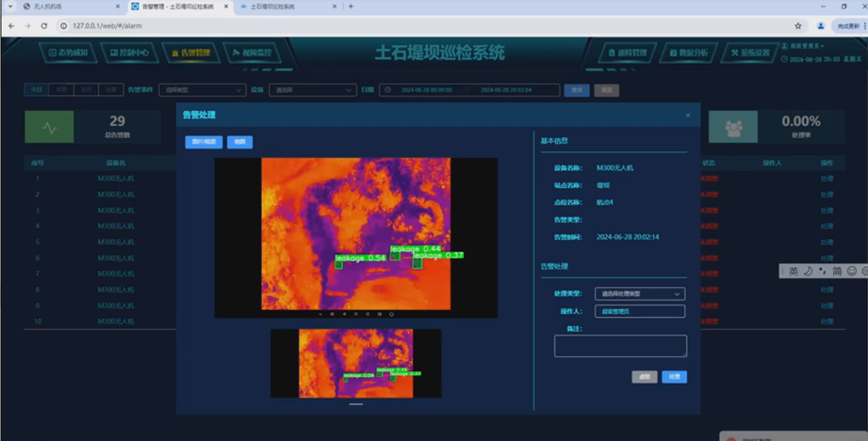
Task: Open the 系统设置 navigation menu
Action: pos(750,52)
